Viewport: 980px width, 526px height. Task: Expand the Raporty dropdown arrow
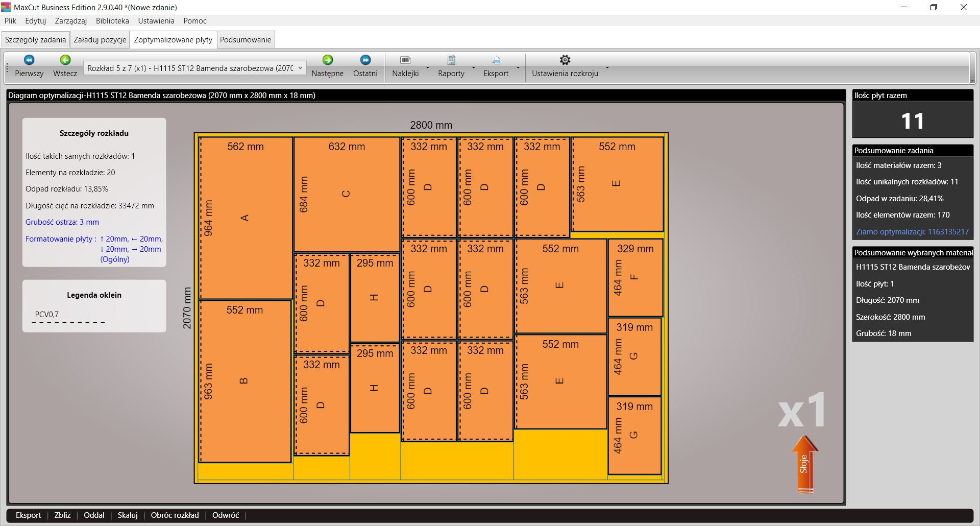click(x=474, y=67)
